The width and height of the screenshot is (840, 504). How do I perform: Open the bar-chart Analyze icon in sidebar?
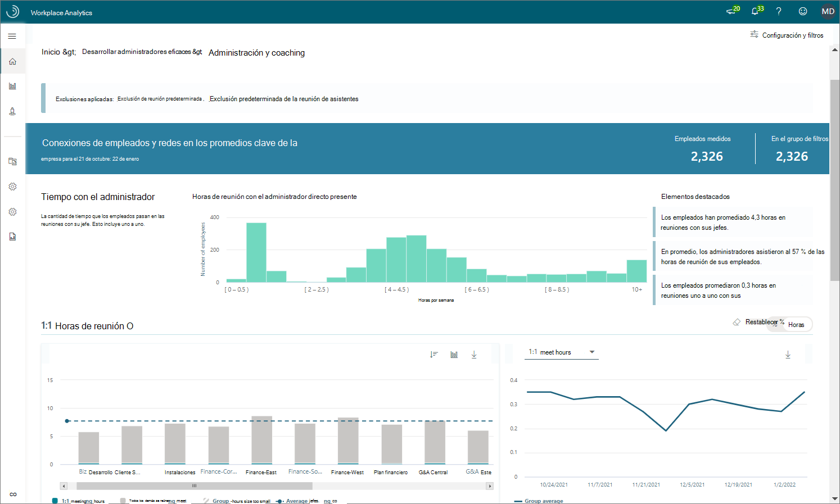[x=12, y=86]
